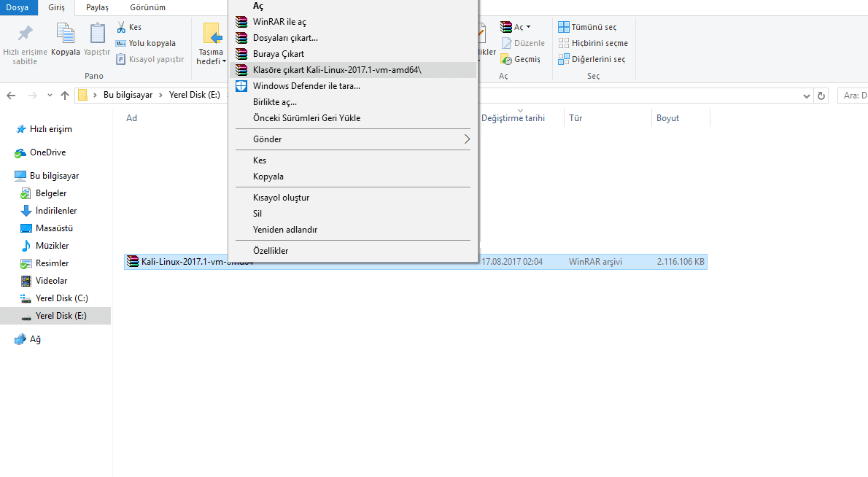Go up one folder level
This screenshot has width=868, height=477.
coord(65,95)
